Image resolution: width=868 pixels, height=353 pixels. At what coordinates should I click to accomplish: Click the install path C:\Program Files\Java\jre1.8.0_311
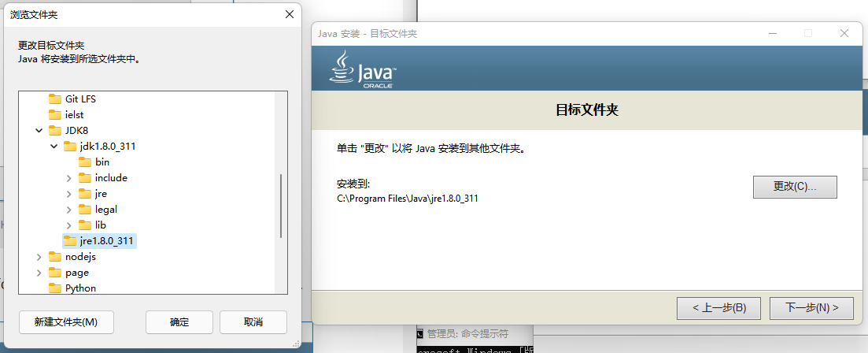(408, 198)
